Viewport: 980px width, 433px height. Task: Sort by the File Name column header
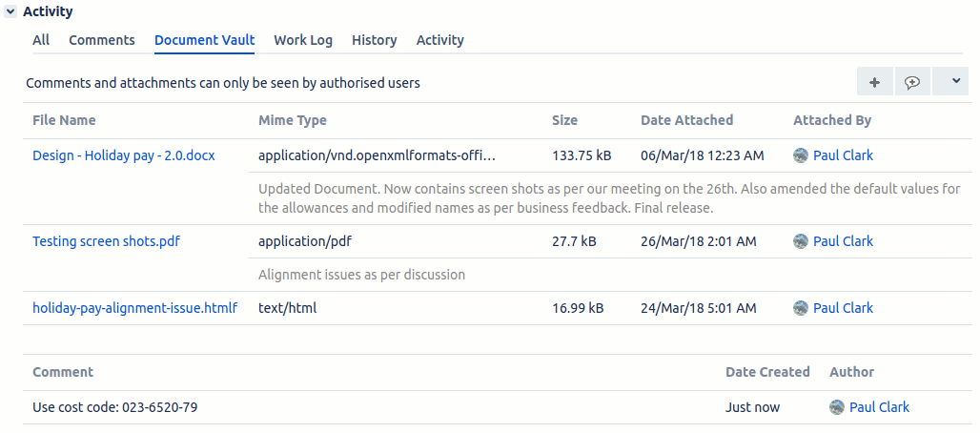[65, 120]
